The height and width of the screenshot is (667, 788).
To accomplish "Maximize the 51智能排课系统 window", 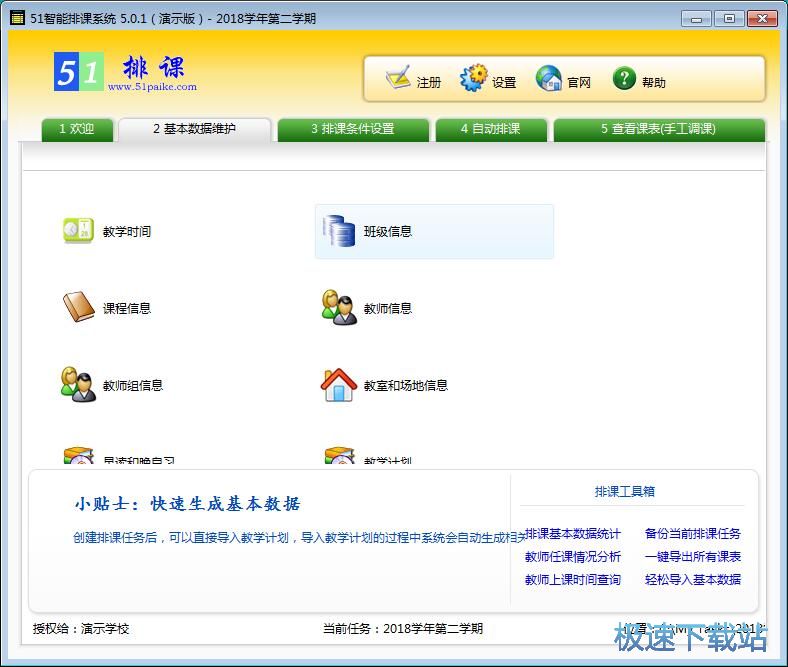I will 729,19.
